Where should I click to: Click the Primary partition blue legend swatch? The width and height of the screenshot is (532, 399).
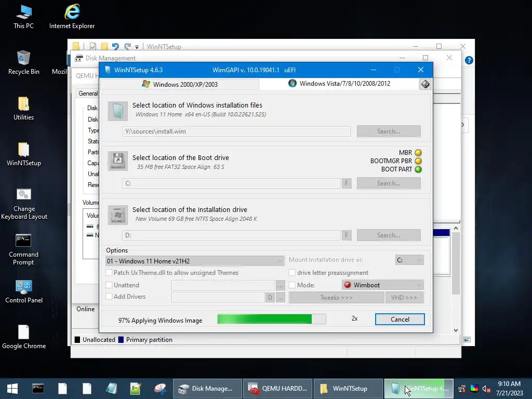point(121,340)
